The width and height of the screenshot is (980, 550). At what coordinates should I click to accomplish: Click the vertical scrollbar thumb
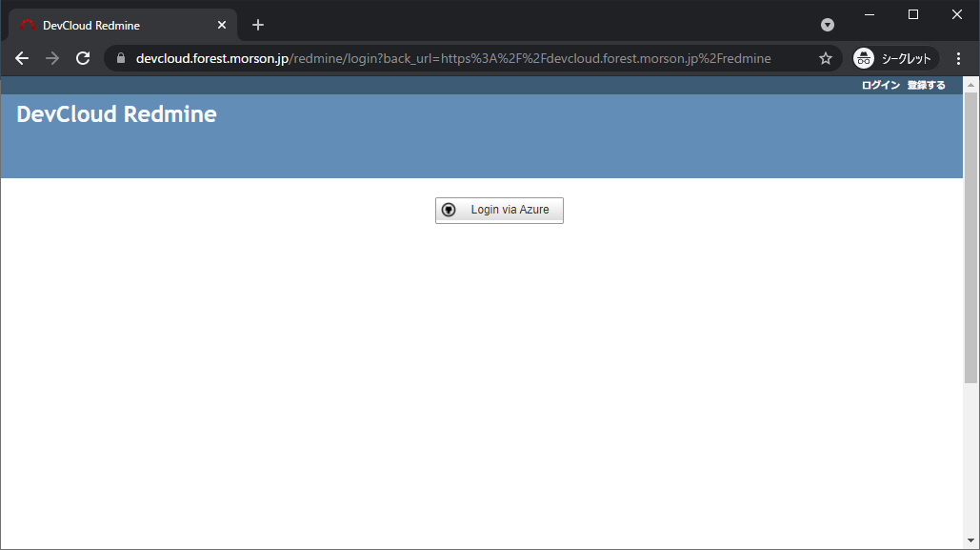[970, 238]
